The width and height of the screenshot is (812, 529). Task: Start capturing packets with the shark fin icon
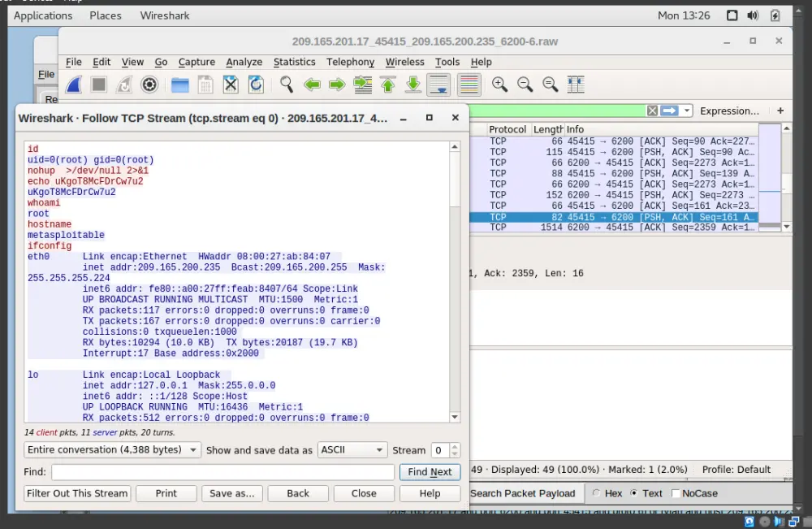click(x=74, y=84)
